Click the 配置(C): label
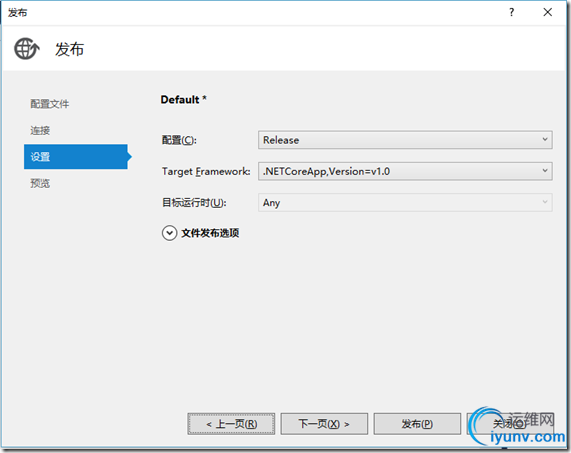This screenshot has width=571, height=453. click(x=179, y=140)
